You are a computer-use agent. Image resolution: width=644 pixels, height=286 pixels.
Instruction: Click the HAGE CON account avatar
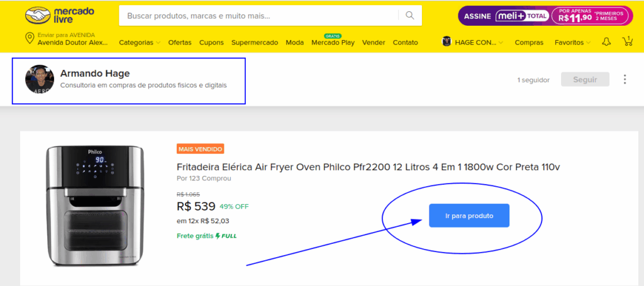tap(447, 41)
